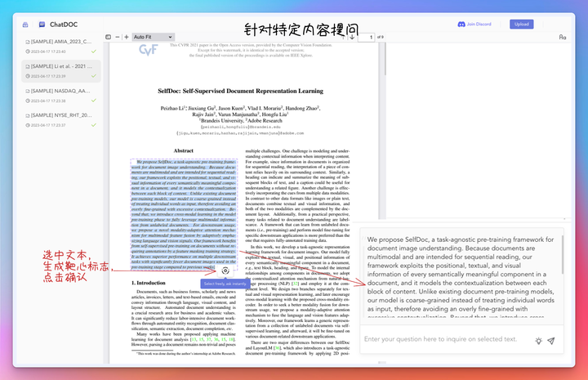Click the question input about selected text
Screen dimensions: 588x380
click(441, 339)
